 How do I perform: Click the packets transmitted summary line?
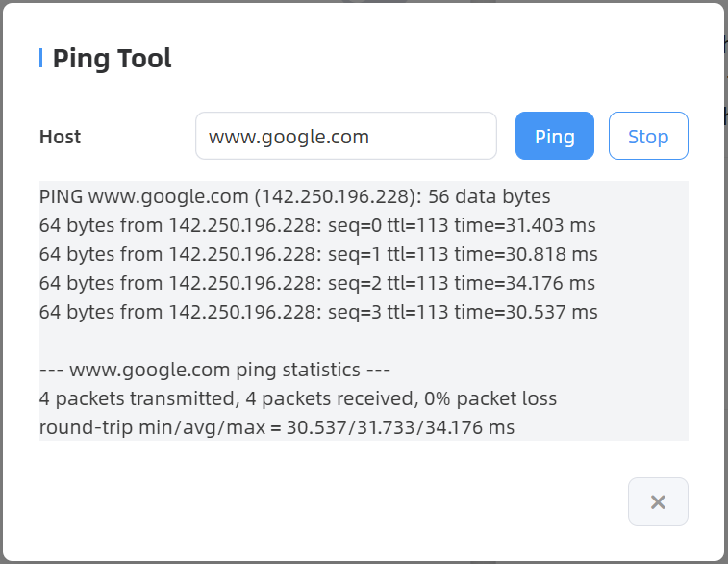(298, 398)
